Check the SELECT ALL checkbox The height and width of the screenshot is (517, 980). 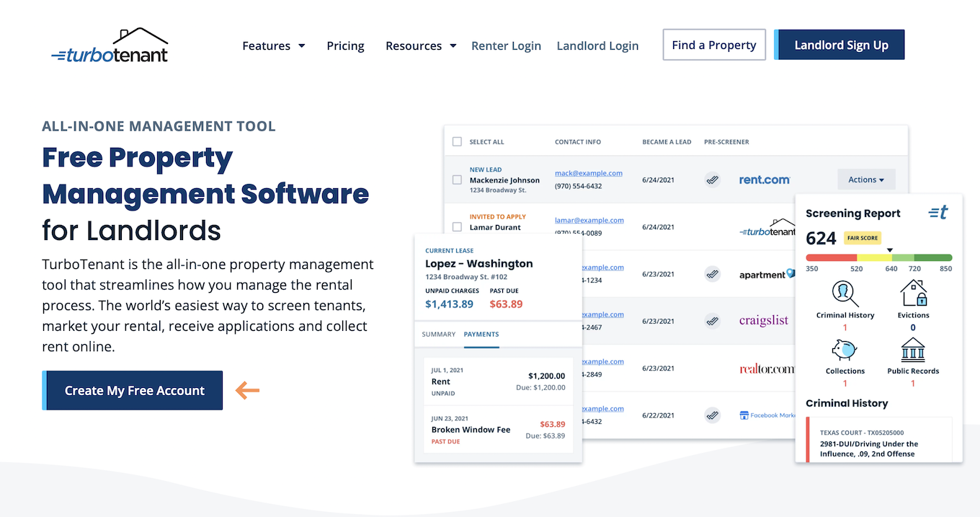click(x=457, y=141)
